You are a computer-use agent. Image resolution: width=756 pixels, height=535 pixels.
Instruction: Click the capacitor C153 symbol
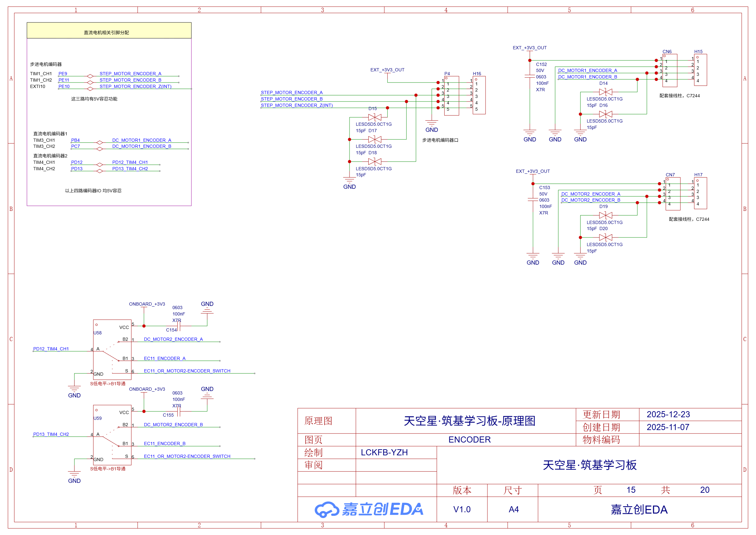click(x=533, y=200)
